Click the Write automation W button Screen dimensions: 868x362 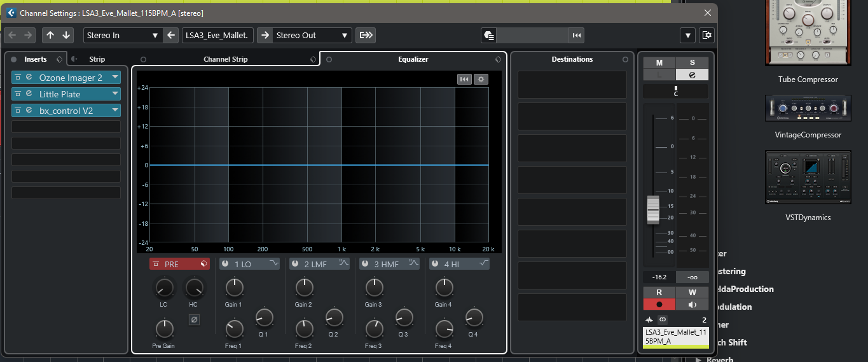(692, 292)
